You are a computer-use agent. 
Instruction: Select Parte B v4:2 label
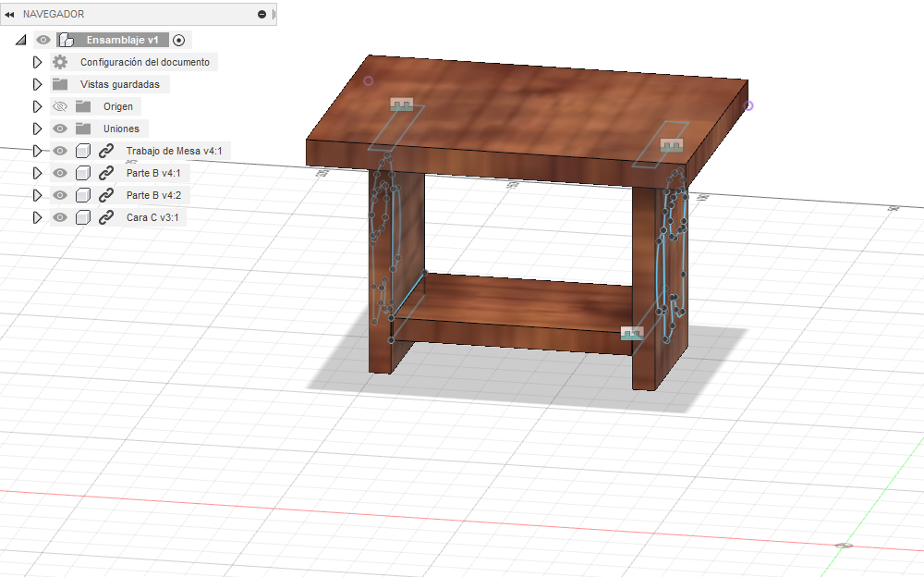point(153,195)
